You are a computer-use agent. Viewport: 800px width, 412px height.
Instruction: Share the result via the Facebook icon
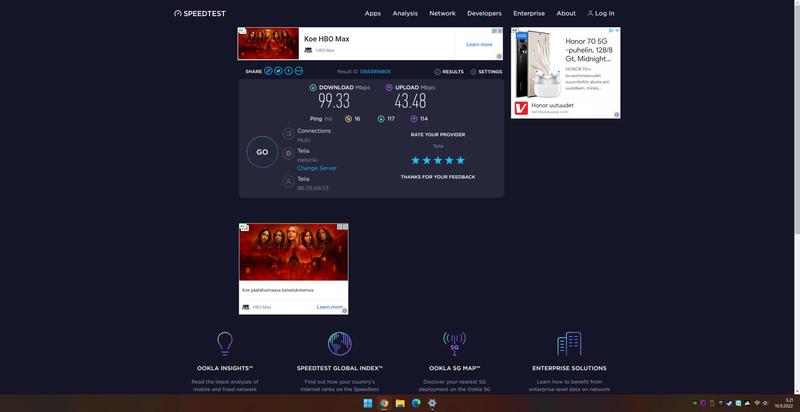pyautogui.click(x=289, y=71)
